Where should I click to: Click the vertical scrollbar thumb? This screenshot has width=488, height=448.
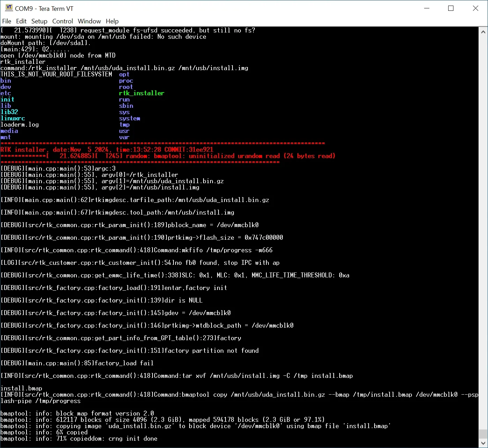483,434
